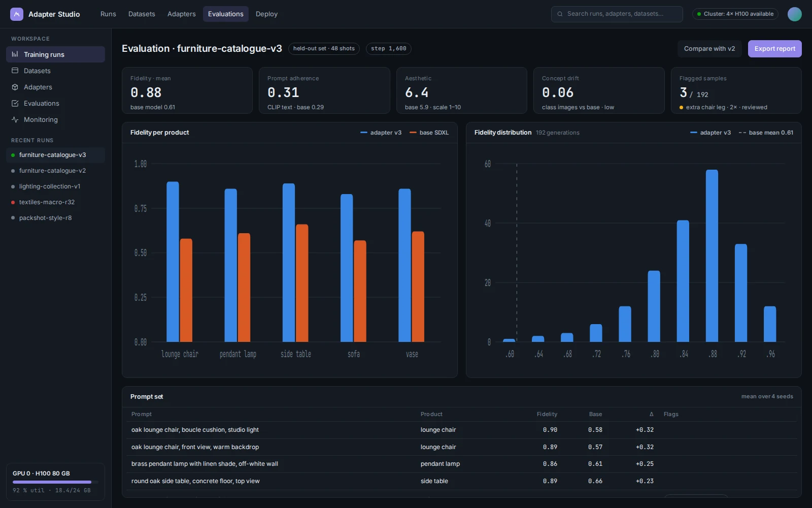Click the search magnifier icon

(x=560, y=14)
